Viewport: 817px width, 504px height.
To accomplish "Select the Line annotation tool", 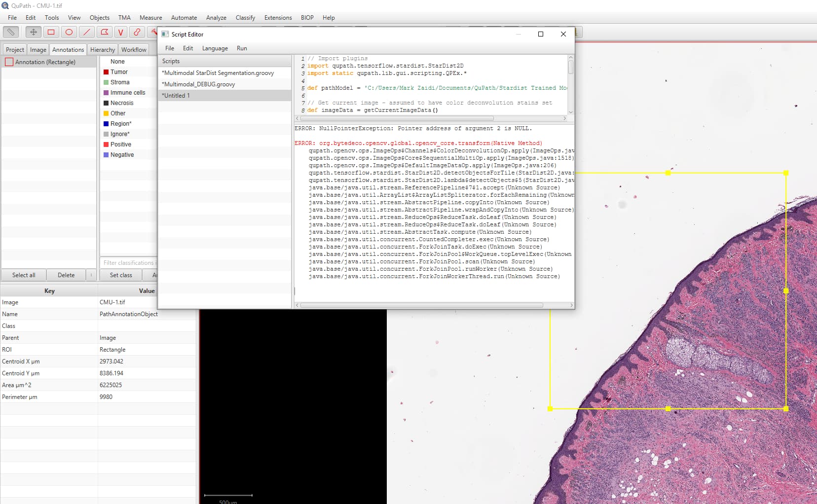I will pos(87,32).
